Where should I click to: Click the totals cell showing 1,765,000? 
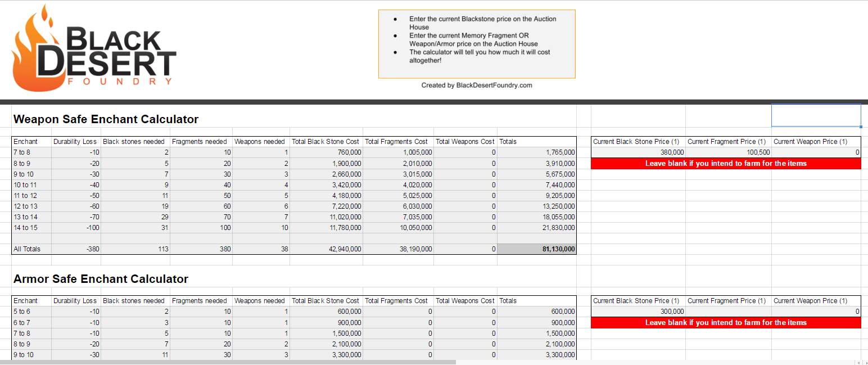pos(537,152)
